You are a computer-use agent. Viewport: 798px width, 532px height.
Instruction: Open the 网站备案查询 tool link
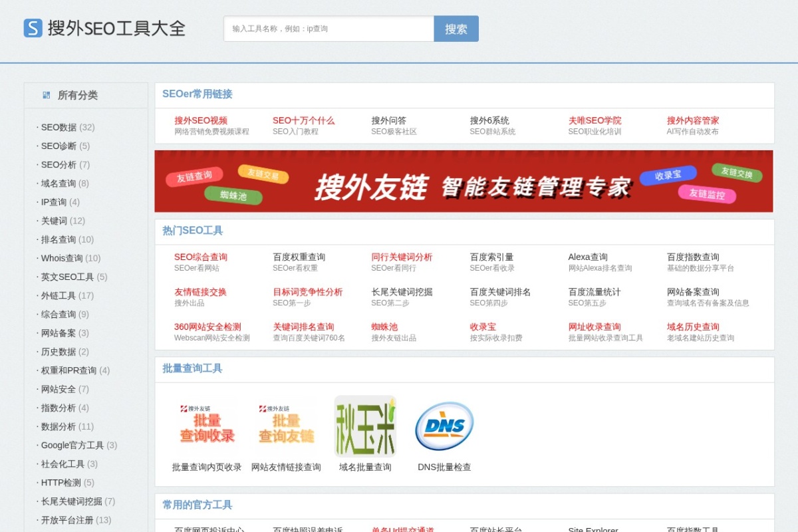tap(693, 292)
